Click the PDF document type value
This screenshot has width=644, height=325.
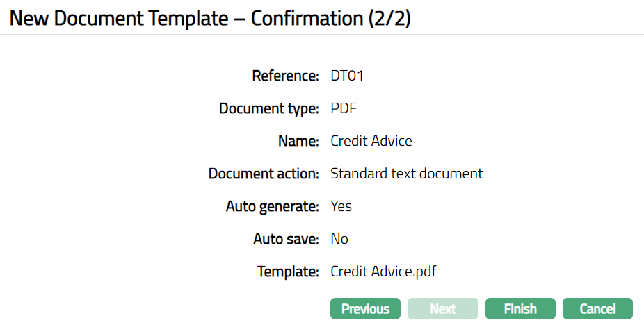[344, 108]
